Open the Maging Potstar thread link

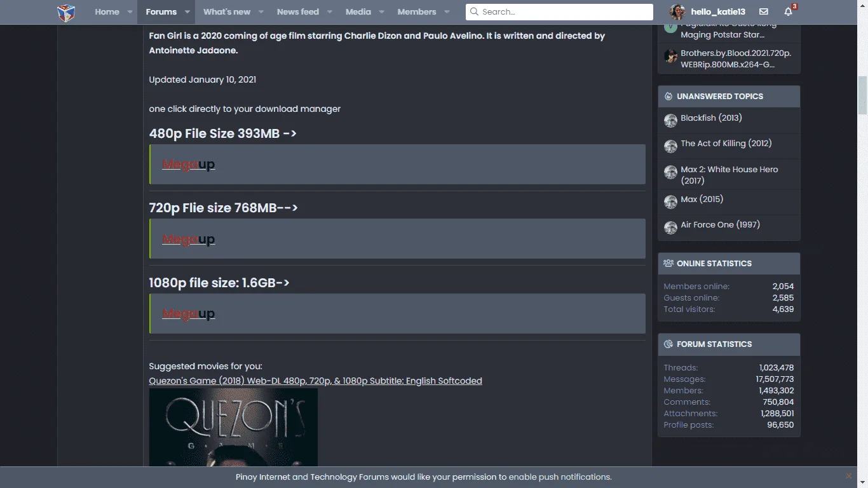pos(728,30)
